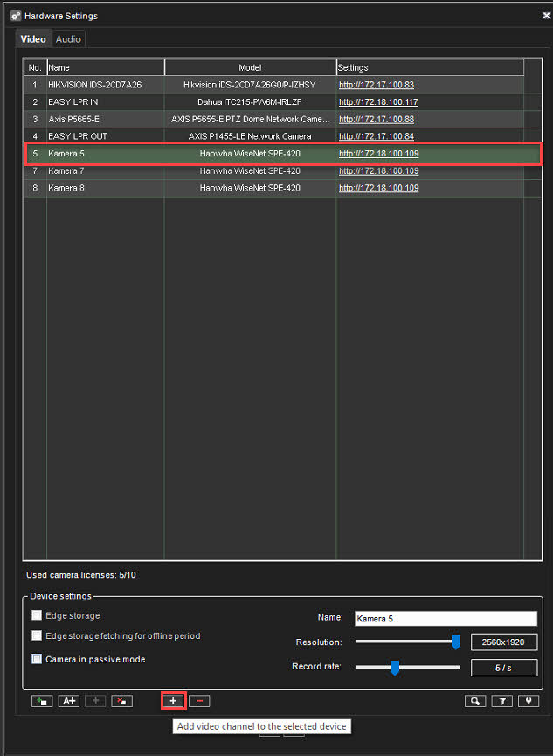Click the remove video channel minus button

(x=199, y=701)
